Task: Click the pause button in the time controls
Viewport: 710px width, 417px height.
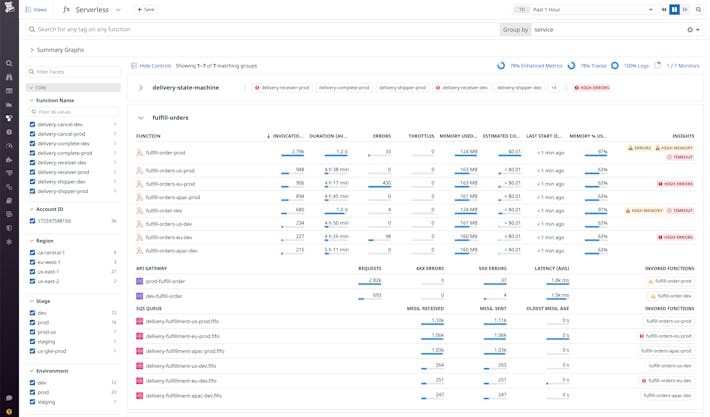Action: pyautogui.click(x=675, y=10)
